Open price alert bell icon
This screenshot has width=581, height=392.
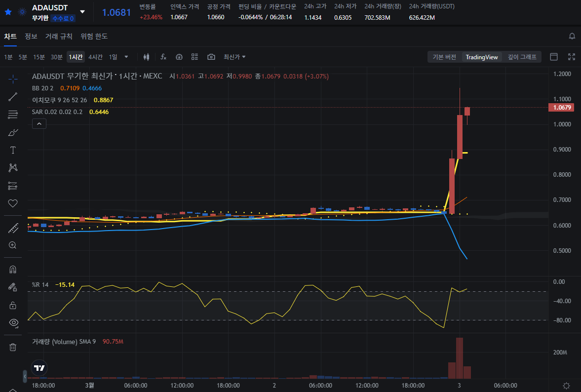coord(572,36)
